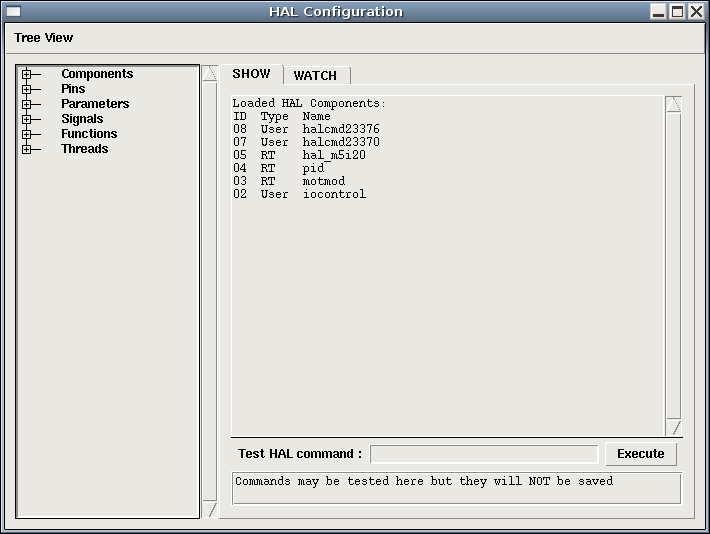Click the output pane scroll-down arrow
This screenshot has height=534, width=710.
point(673,428)
